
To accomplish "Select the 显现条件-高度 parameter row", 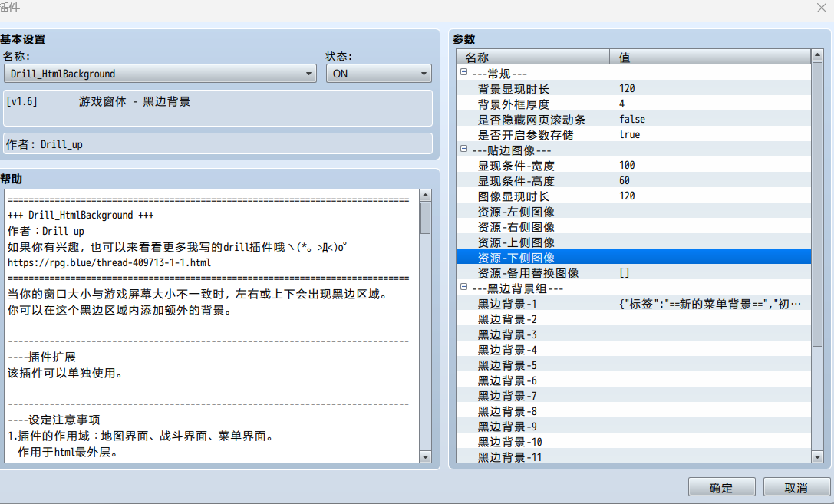I will coord(634,181).
